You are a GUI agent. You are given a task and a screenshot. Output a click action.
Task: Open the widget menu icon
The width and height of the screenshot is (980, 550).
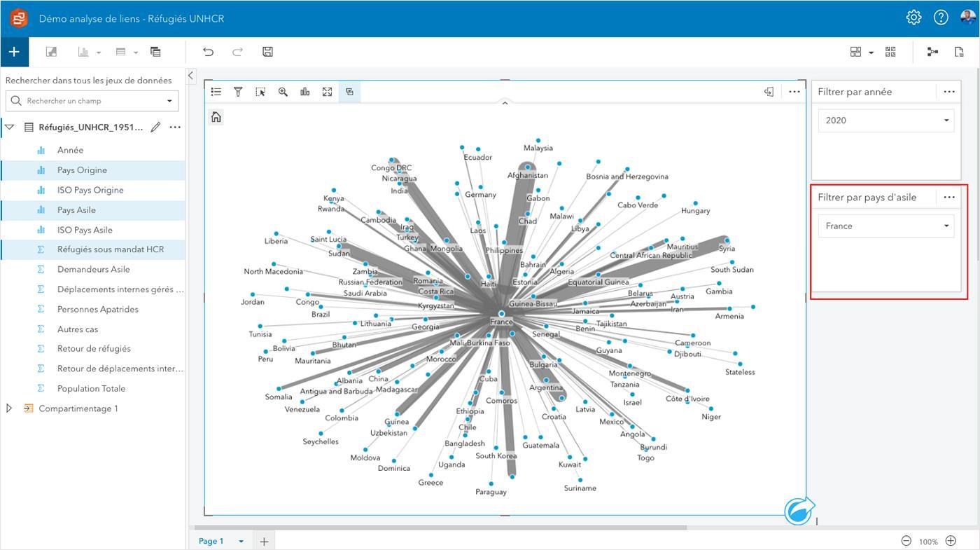[x=890, y=52]
